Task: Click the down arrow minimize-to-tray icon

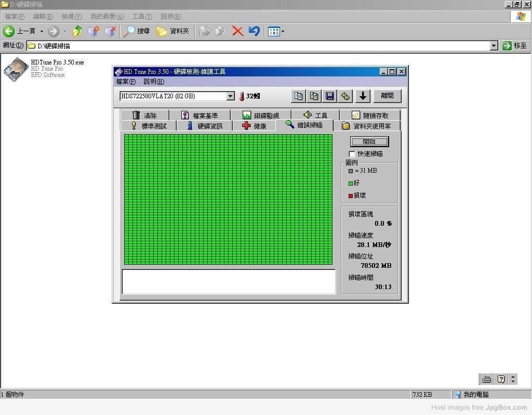Action: (x=363, y=96)
